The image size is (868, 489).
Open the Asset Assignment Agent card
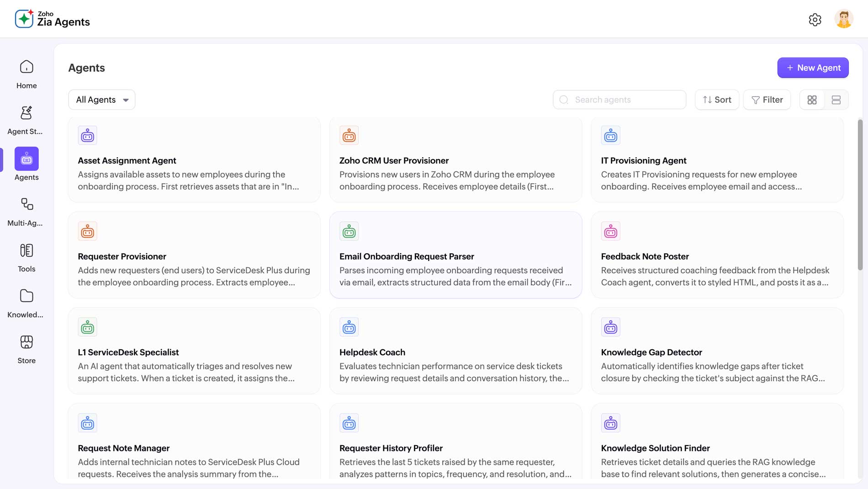(x=194, y=160)
